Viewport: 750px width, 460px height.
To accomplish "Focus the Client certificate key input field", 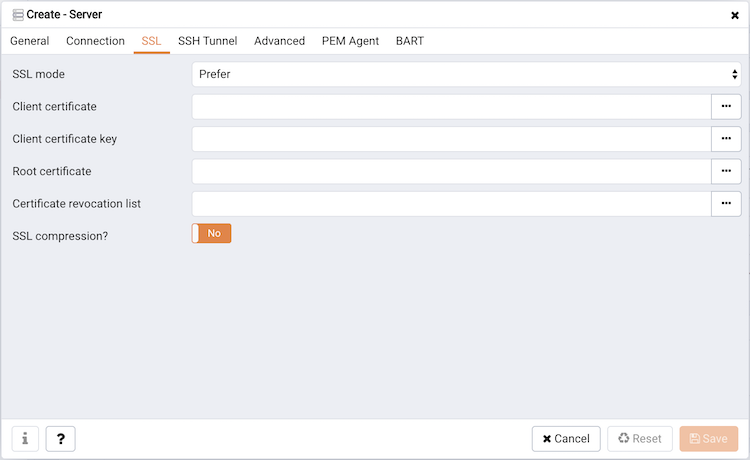I will click(x=452, y=139).
